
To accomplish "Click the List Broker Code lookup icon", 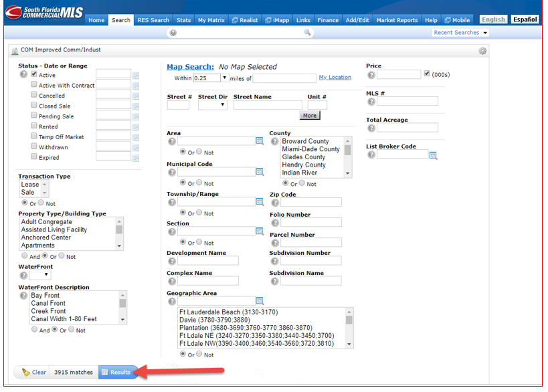I will click(x=433, y=155).
